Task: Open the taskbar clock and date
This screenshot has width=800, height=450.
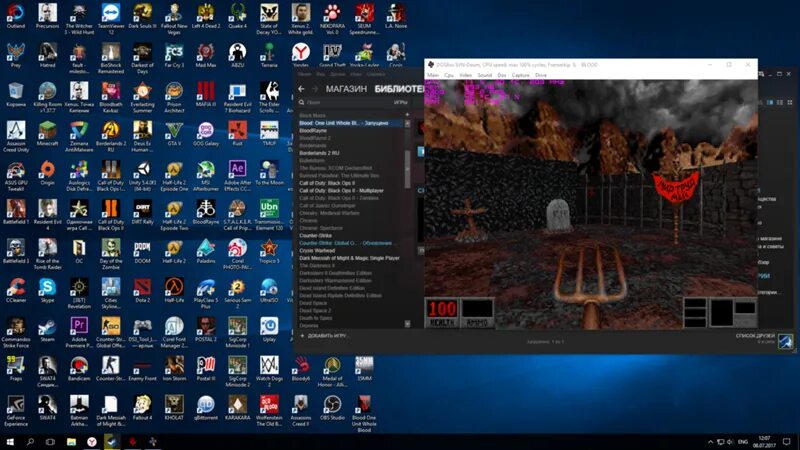Action: [764, 441]
